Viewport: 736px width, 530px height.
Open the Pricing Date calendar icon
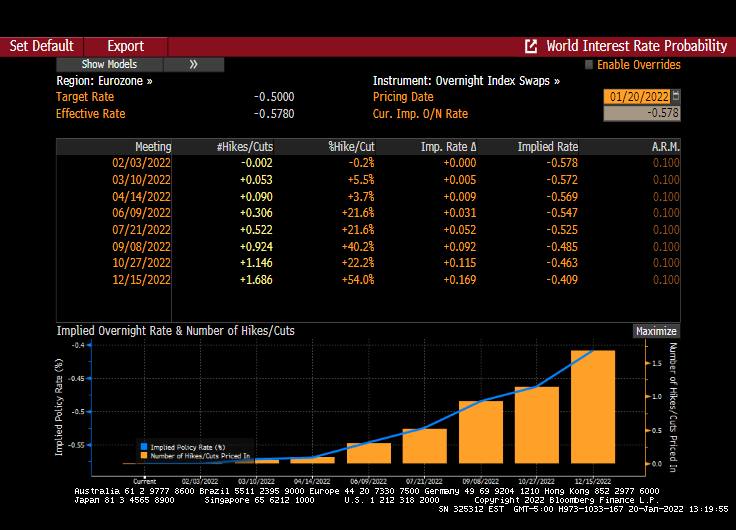[675, 96]
